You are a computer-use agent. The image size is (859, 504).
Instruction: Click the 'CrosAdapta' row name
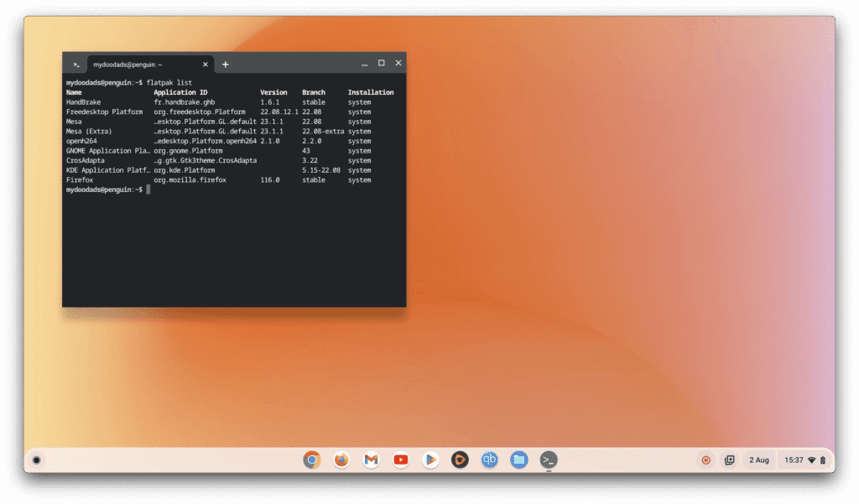[x=85, y=160]
